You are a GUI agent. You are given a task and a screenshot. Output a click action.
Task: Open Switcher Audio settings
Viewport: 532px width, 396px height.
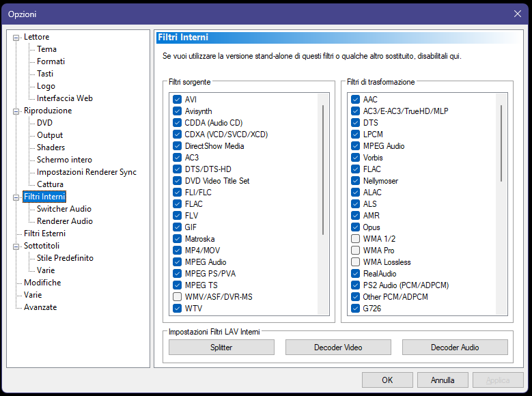point(64,209)
